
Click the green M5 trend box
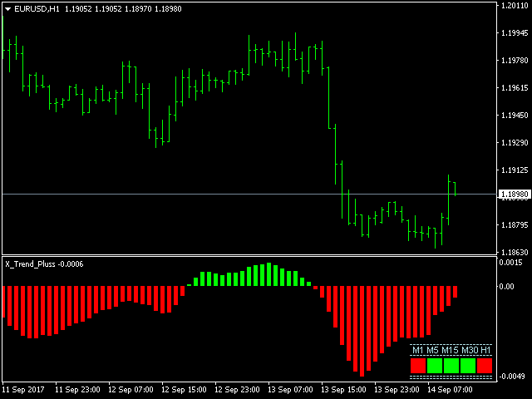pyautogui.click(x=435, y=366)
